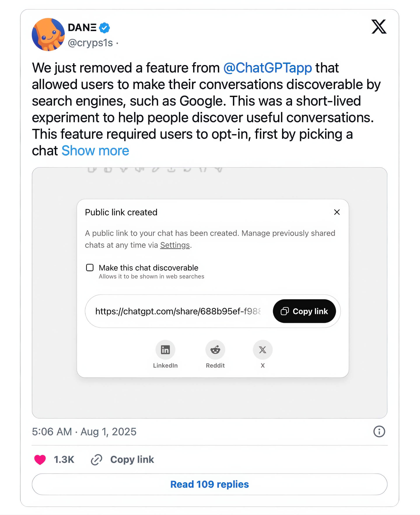
Task: Open Settings from the dialog text
Action: tap(175, 245)
